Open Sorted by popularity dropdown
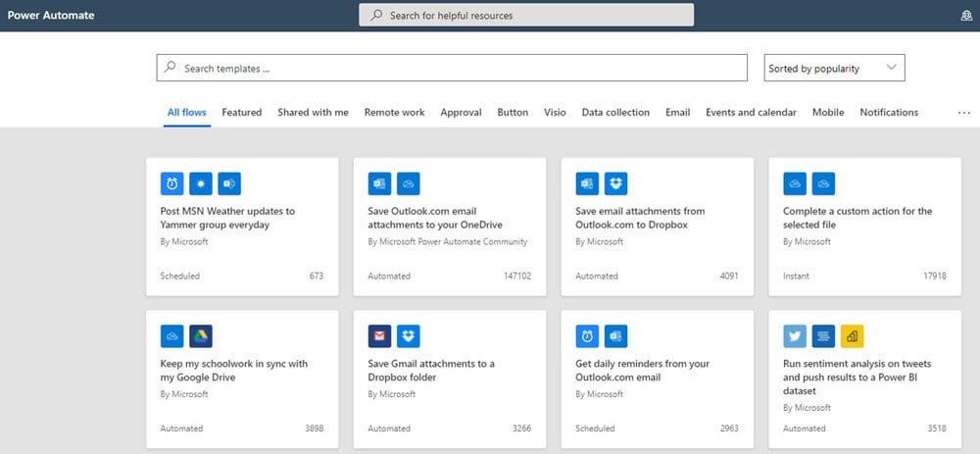This screenshot has width=980, height=454. [x=834, y=68]
